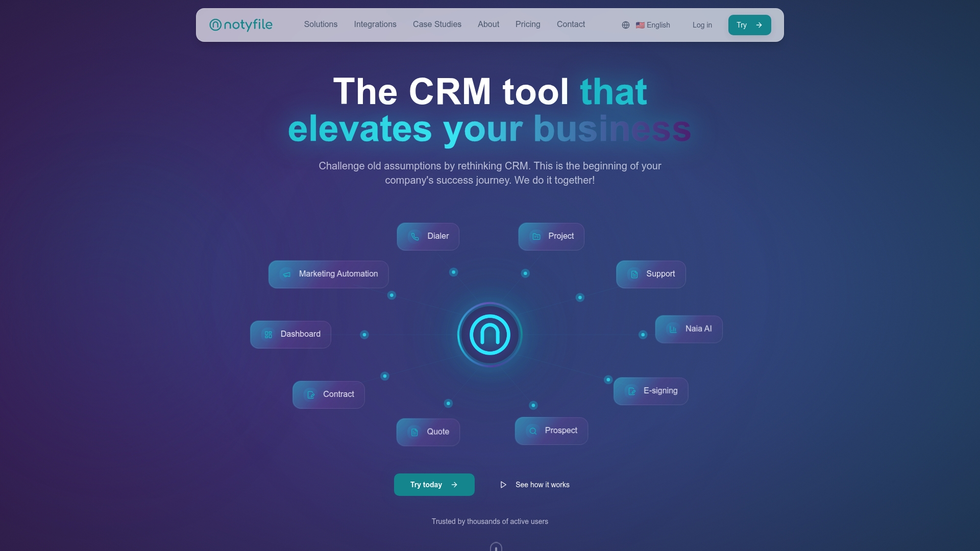Click the Naia AI chart icon

click(x=673, y=330)
